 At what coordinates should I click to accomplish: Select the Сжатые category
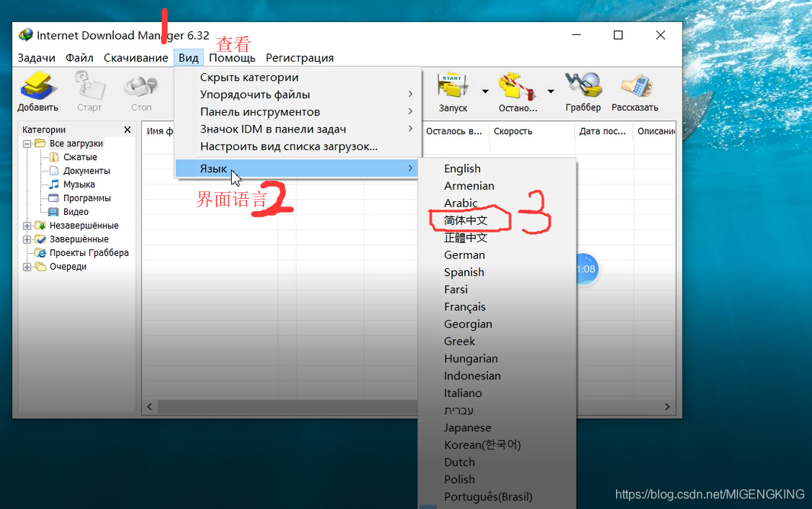point(80,157)
